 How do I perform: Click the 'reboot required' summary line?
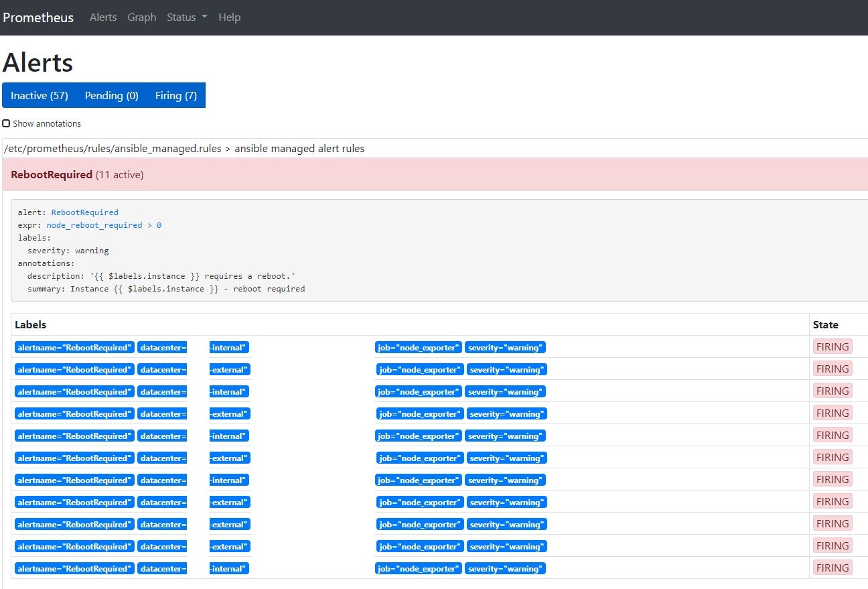(166, 289)
